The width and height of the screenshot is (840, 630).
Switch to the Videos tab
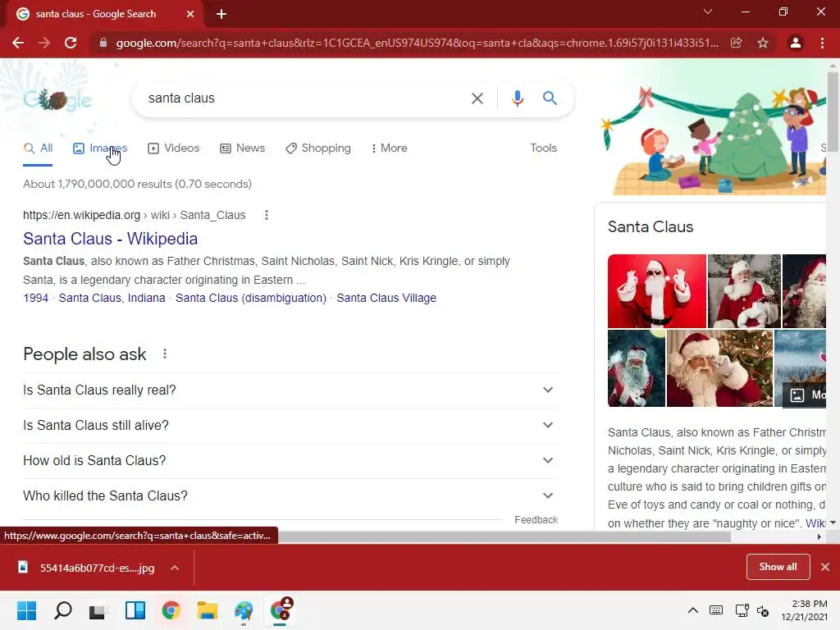174,148
